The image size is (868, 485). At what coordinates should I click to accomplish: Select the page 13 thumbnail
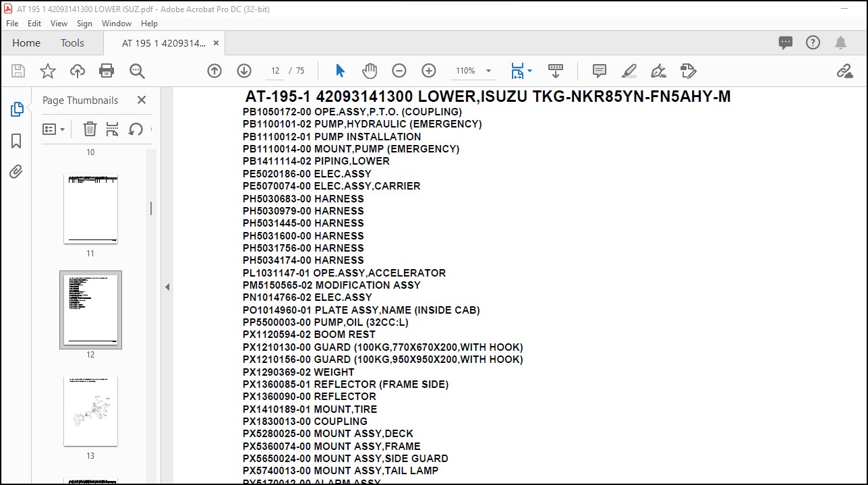(x=90, y=411)
